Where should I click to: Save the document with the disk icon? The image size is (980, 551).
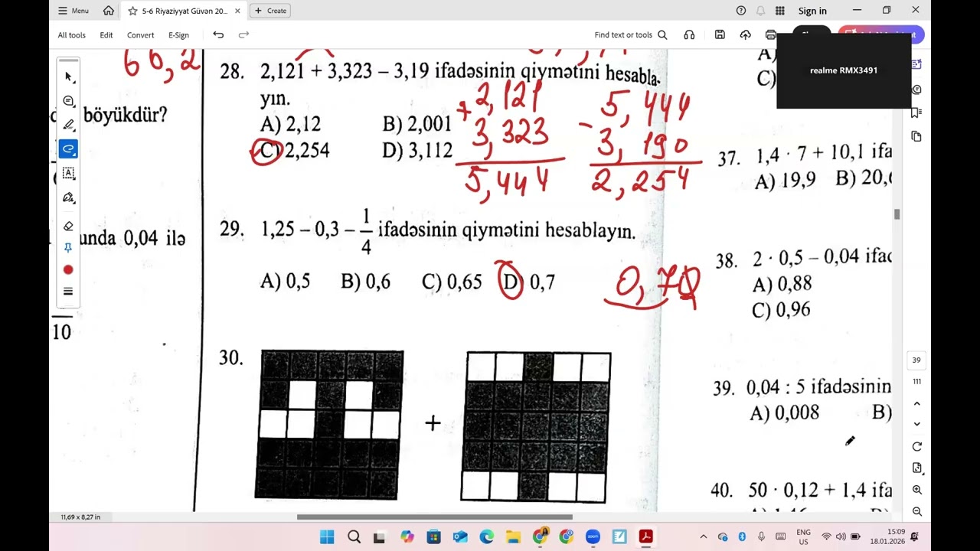720,35
